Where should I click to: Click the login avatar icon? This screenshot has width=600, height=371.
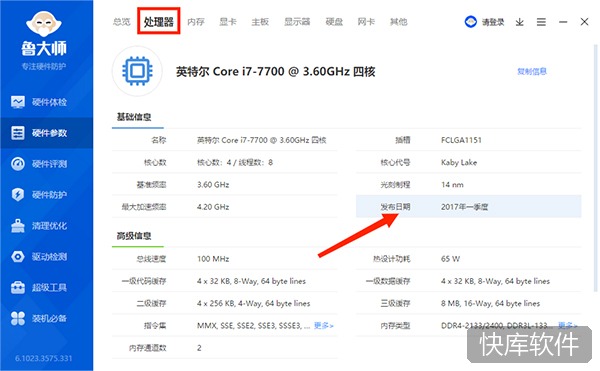tap(471, 22)
